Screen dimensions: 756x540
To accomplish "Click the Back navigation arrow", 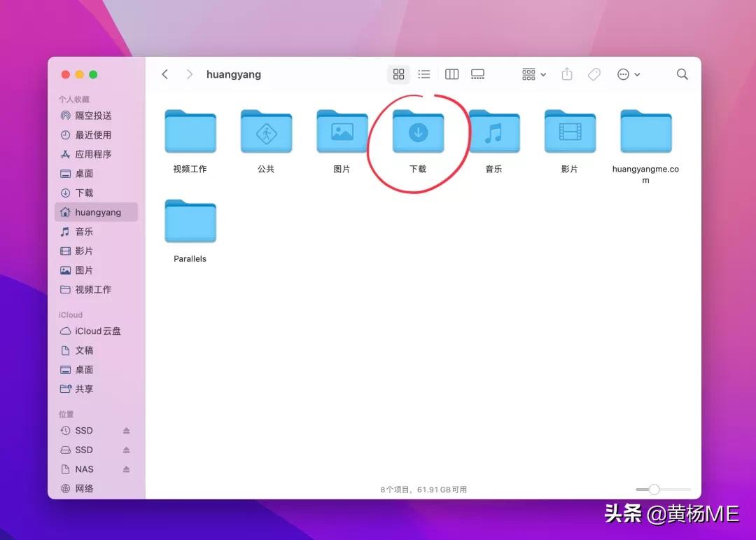I will [x=164, y=74].
